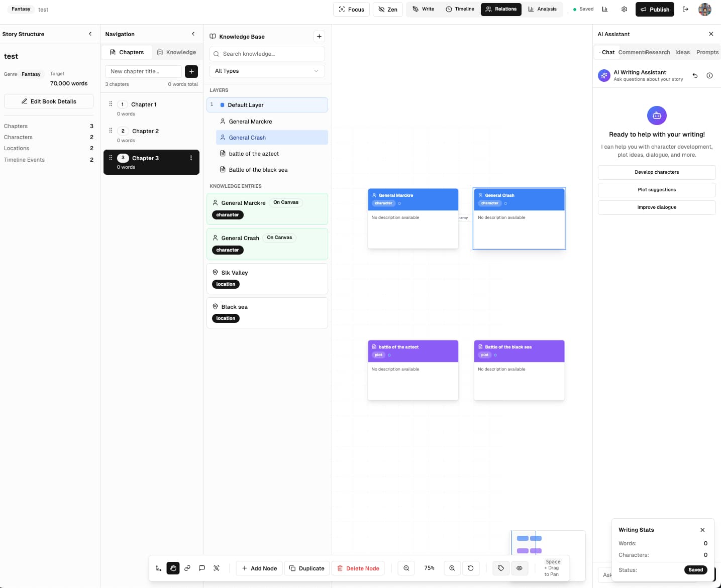The image size is (721, 588).
Task: Open settings gear in top bar
Action: coord(624,9)
